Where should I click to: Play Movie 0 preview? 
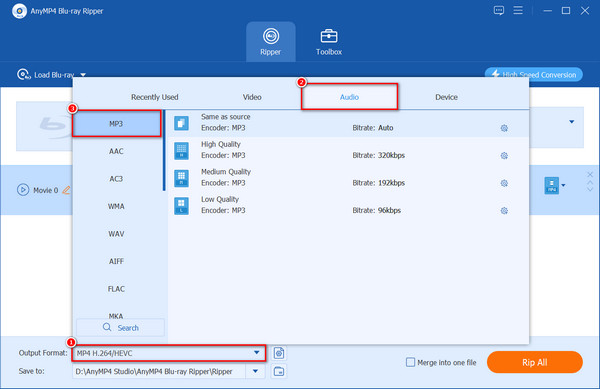[x=23, y=190]
